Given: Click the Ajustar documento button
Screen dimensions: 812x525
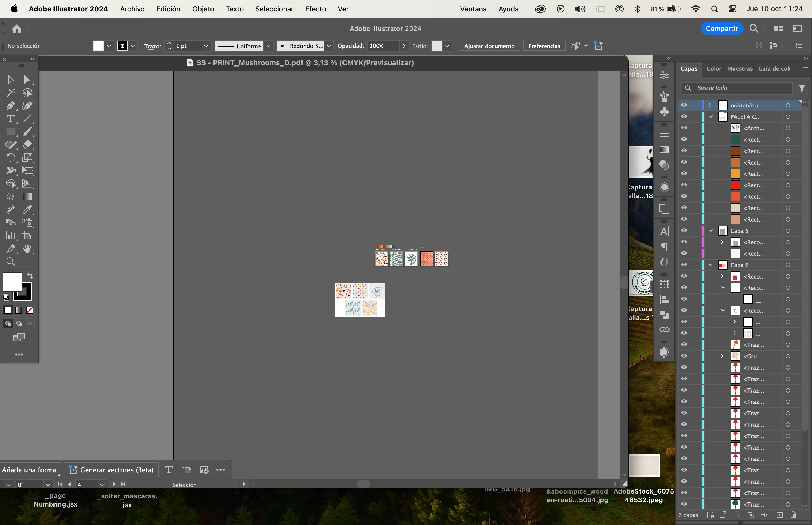Looking at the screenshot, I should [x=489, y=46].
